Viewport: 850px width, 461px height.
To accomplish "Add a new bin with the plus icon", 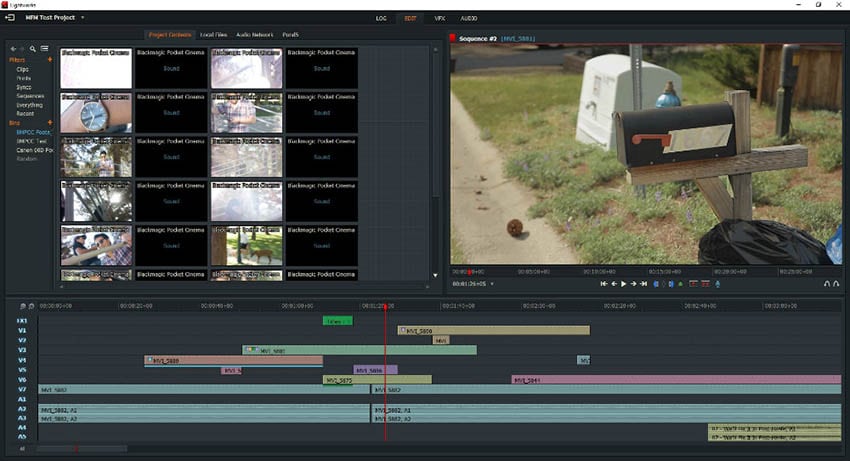I will [x=50, y=123].
